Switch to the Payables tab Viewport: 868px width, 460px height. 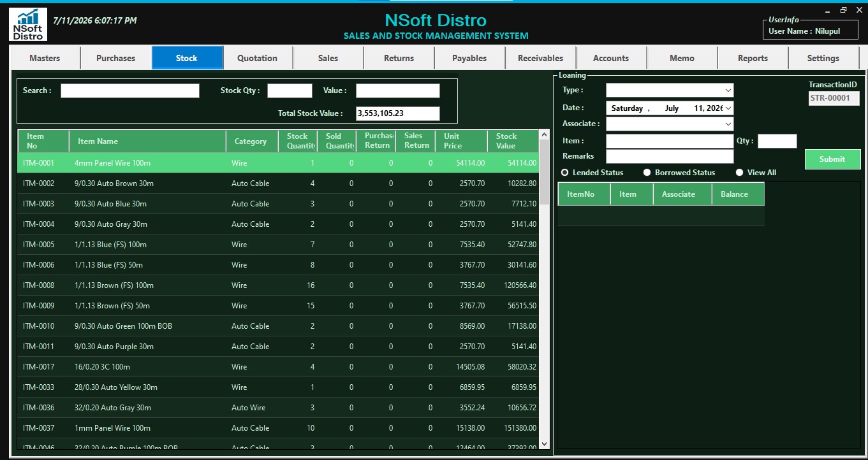(469, 58)
